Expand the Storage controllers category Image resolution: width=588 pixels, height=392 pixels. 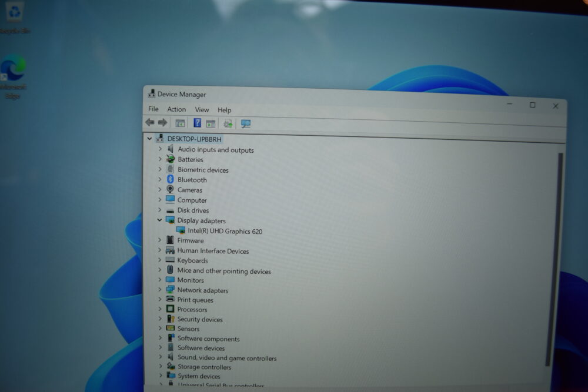point(161,366)
